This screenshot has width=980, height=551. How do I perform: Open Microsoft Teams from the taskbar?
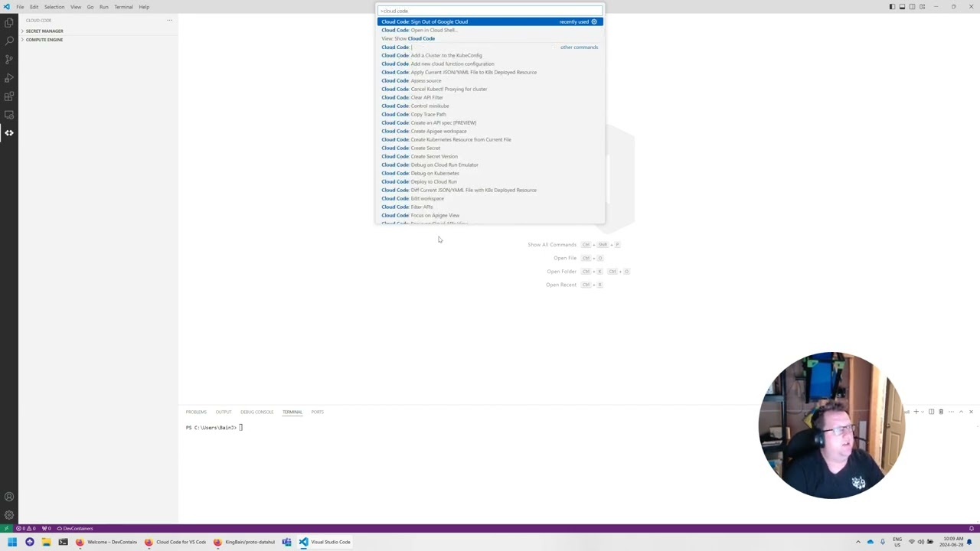[x=286, y=542]
